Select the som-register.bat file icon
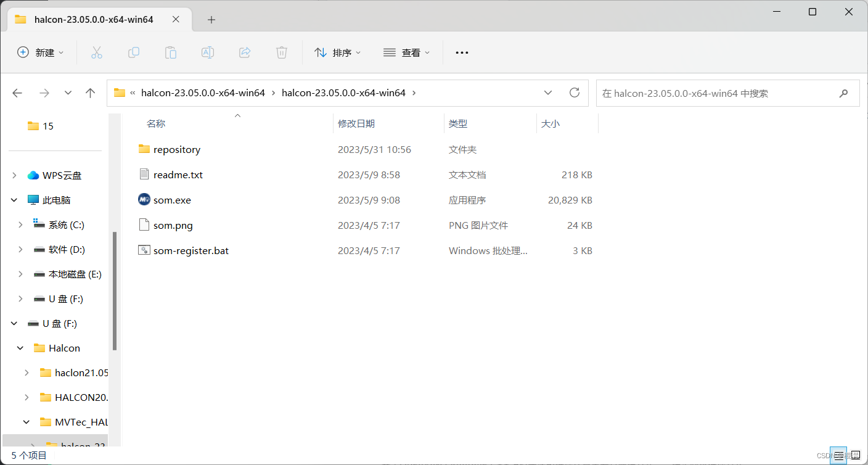 (144, 250)
